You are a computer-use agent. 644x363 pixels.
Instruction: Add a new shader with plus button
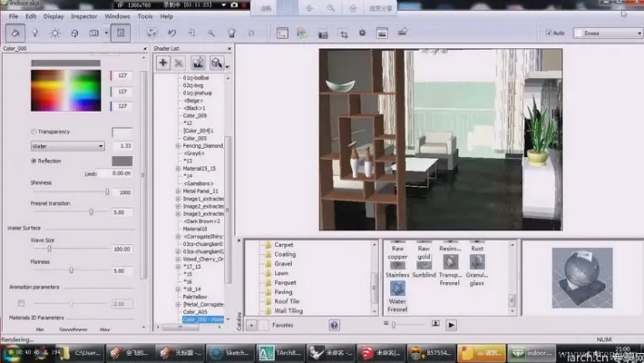click(163, 63)
